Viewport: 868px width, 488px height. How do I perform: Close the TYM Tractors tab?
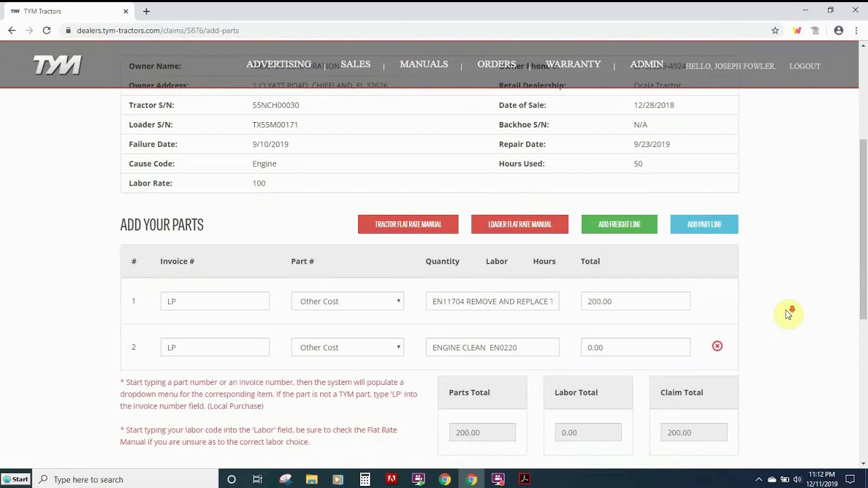click(126, 11)
